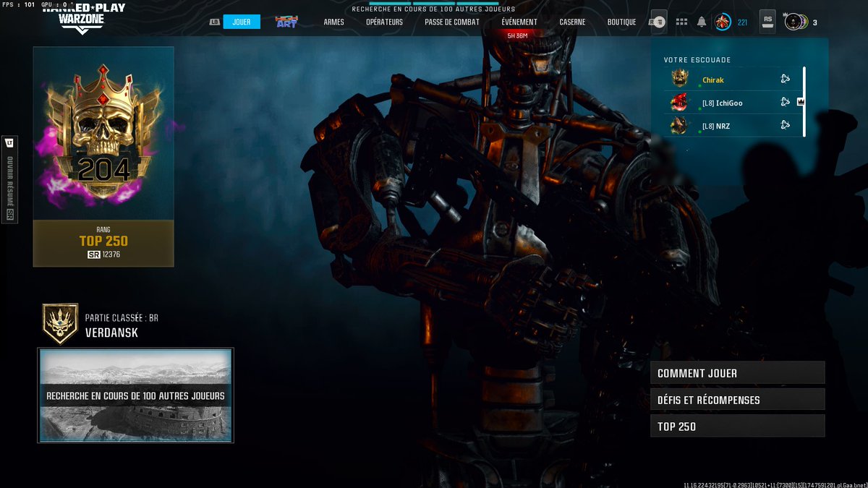Screen dimensions: 868x488
Task: Select NRZ's emblem in the squad list
Action: pyautogui.click(x=679, y=126)
